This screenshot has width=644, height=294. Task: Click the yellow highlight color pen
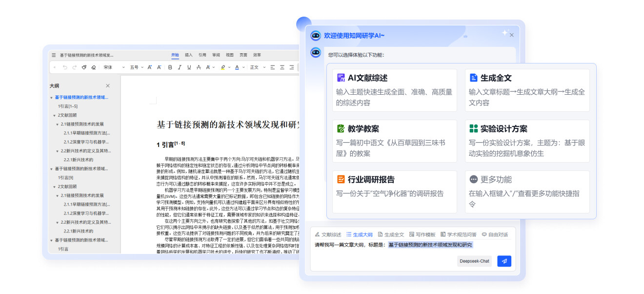coord(223,67)
